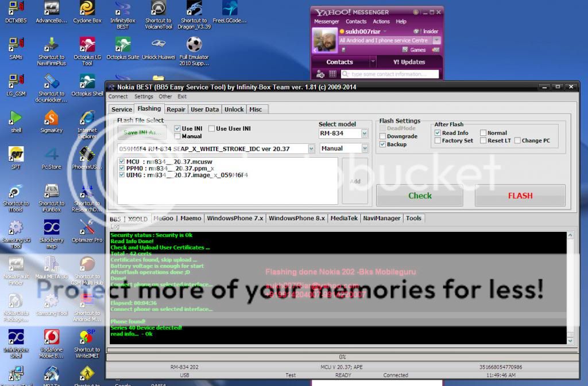Open Octoplus Suite desktop icon
This screenshot has height=386, width=588.
click(x=123, y=48)
